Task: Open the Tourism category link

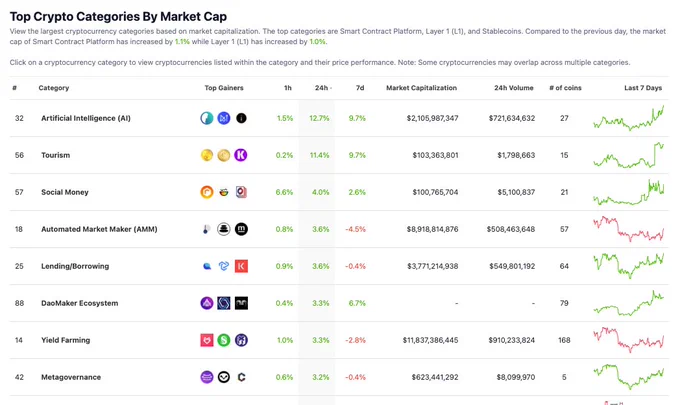Action: (x=56, y=155)
